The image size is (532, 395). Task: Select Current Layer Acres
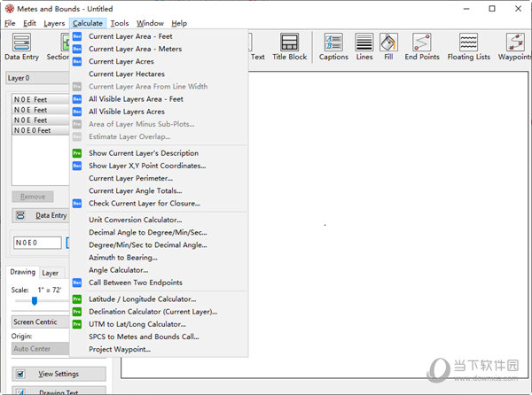(x=159, y=61)
